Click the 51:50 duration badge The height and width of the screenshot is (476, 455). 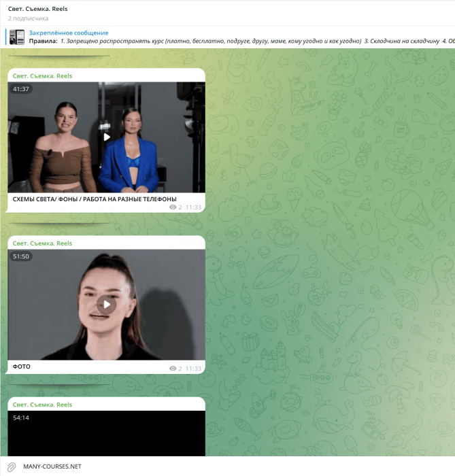coord(21,256)
